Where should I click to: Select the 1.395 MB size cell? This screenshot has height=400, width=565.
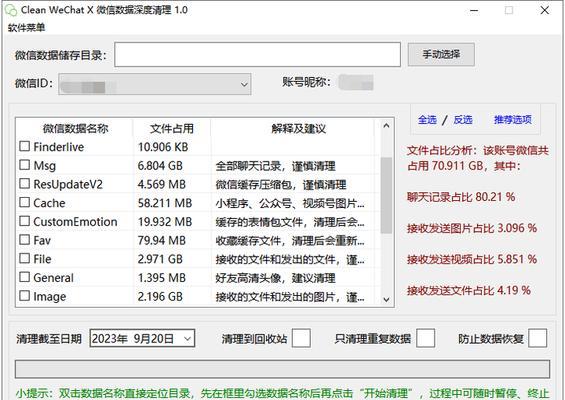pyautogui.click(x=161, y=278)
